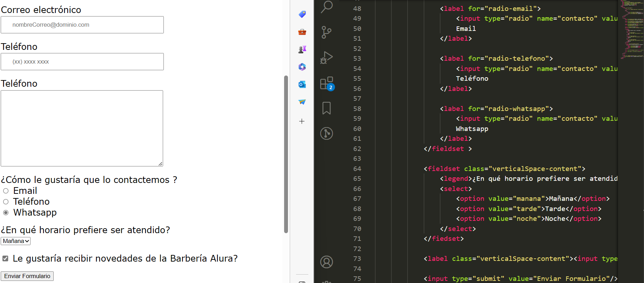Open the Shopping tag icon in browser sidebar
The image size is (644, 283).
point(302,14)
